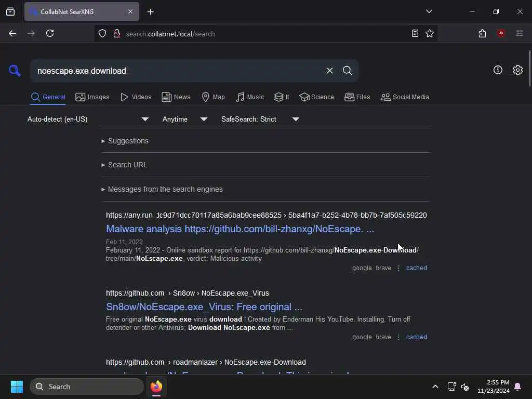Open the Auto-detect (en-US) language dropdown
This screenshot has width=532, height=399.
tap(88, 119)
